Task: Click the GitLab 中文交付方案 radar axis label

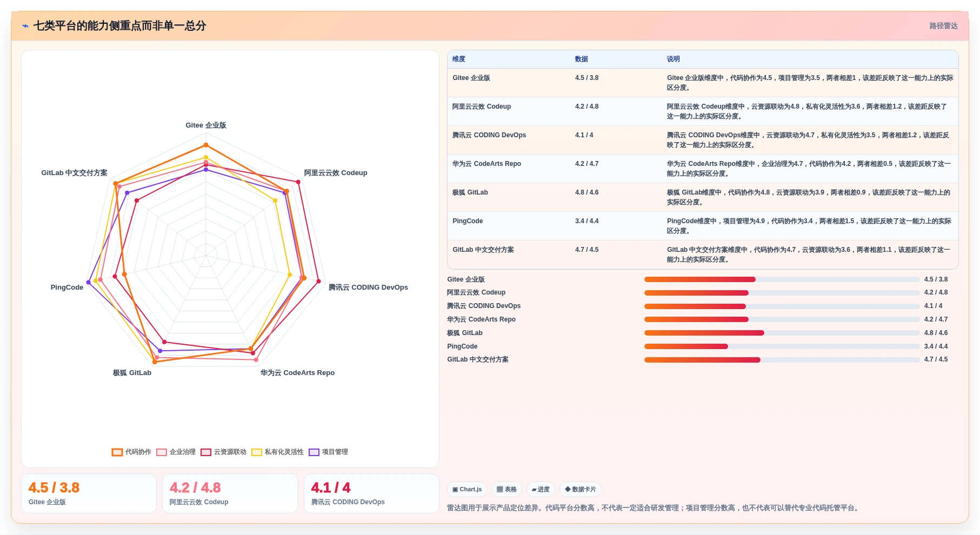Action: 74,173
